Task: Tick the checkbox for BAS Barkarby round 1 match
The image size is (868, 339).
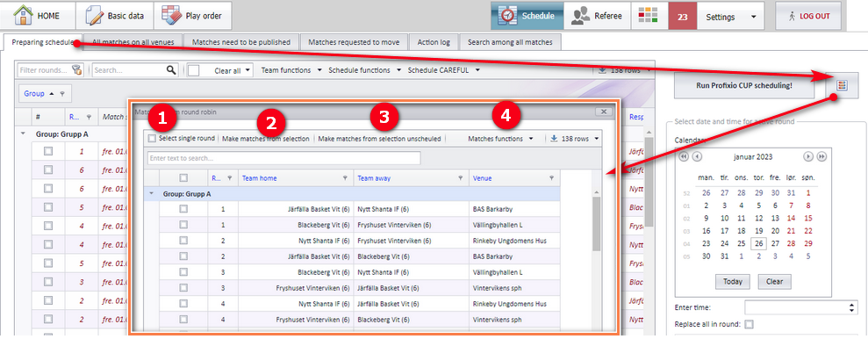Action: pyautogui.click(x=183, y=209)
